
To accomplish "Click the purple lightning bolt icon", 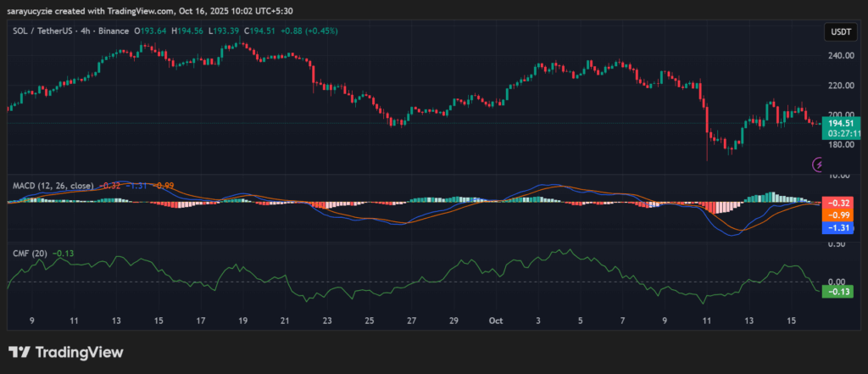I will 819,164.
